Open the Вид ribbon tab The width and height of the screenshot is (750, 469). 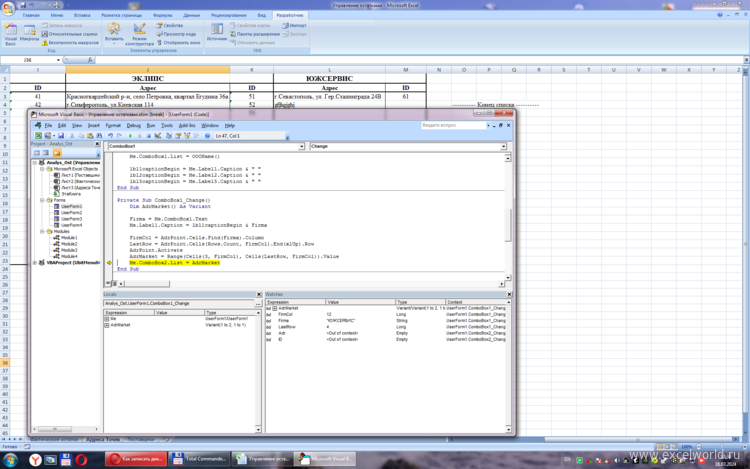(x=261, y=15)
